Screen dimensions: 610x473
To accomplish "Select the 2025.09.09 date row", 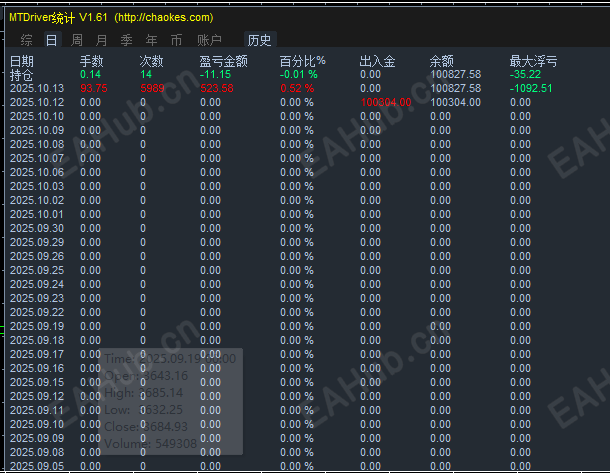I will click(37, 438).
